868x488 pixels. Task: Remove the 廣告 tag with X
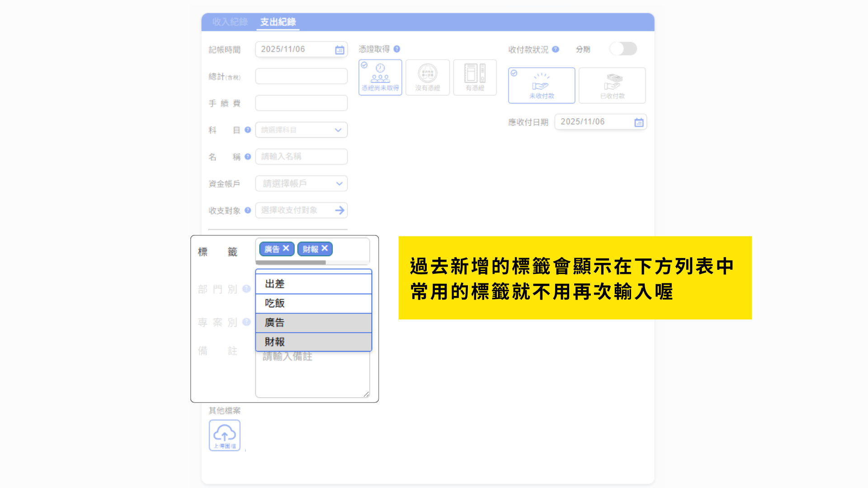(286, 249)
